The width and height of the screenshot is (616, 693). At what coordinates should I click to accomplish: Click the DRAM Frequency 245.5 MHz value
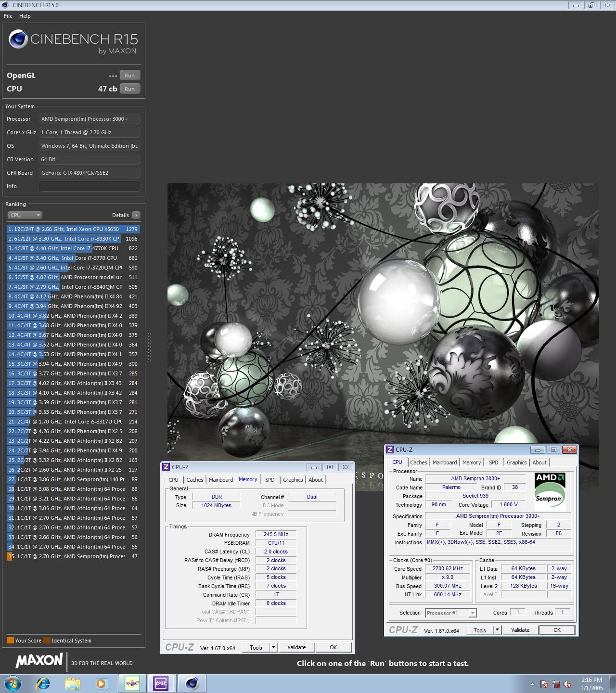[276, 534]
